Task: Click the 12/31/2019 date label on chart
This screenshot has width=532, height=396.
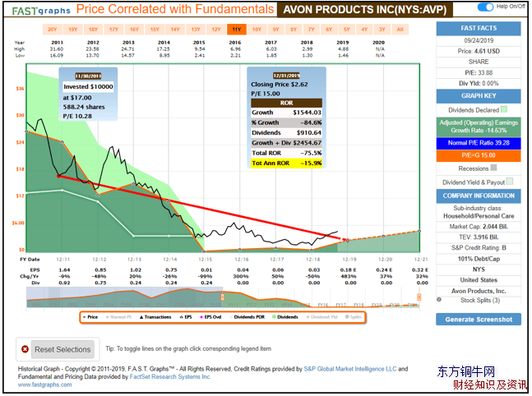Action: pos(286,76)
